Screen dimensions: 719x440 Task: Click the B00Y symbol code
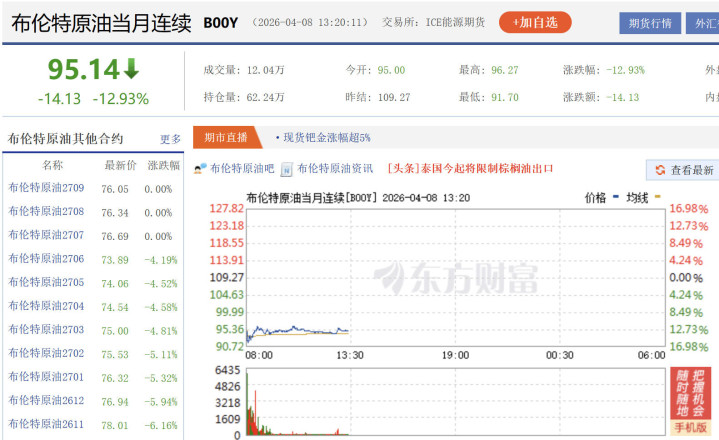221,23
